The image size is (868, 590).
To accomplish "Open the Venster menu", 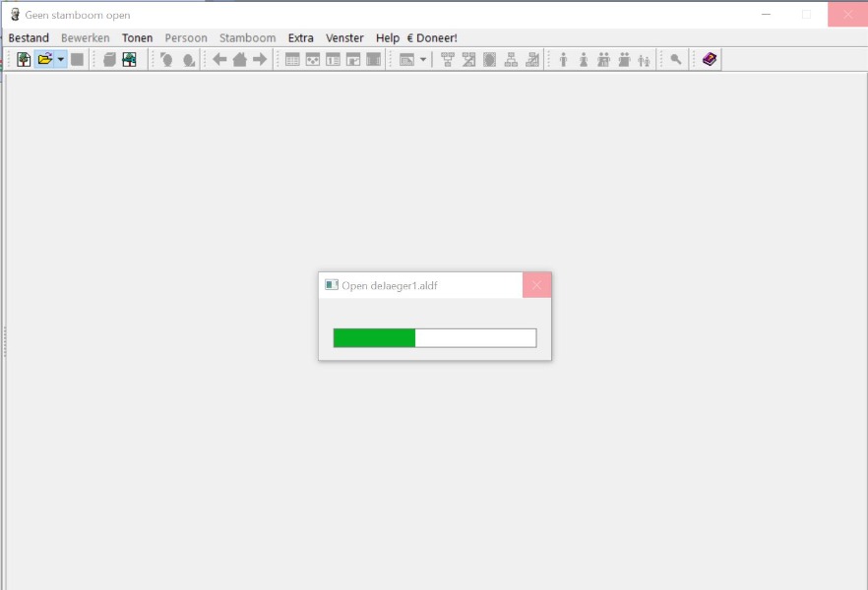I will click(344, 38).
